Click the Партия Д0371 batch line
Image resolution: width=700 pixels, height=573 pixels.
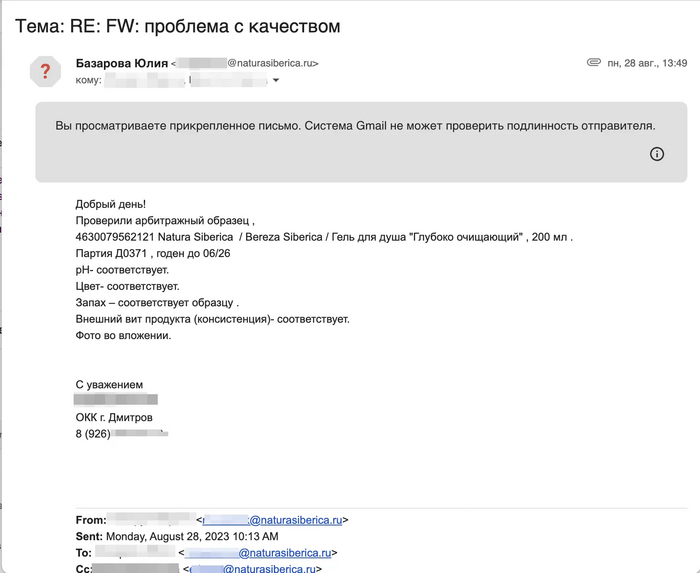click(151, 254)
